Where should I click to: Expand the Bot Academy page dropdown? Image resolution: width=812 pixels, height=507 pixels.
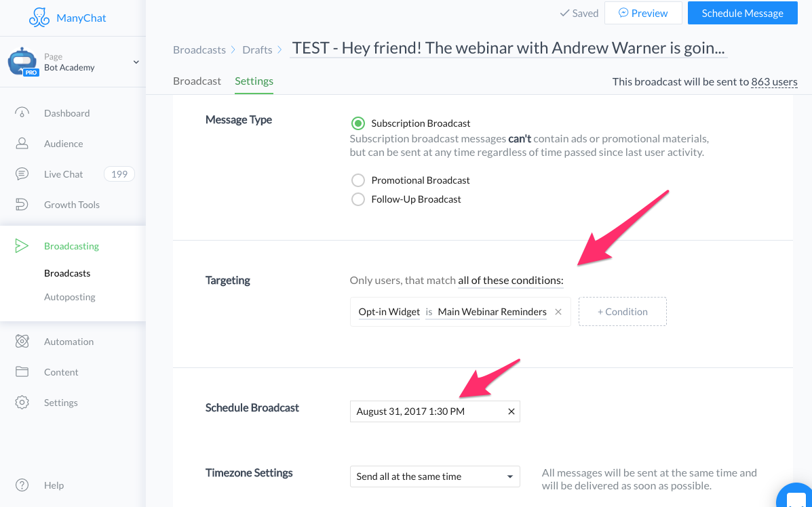[136, 62]
